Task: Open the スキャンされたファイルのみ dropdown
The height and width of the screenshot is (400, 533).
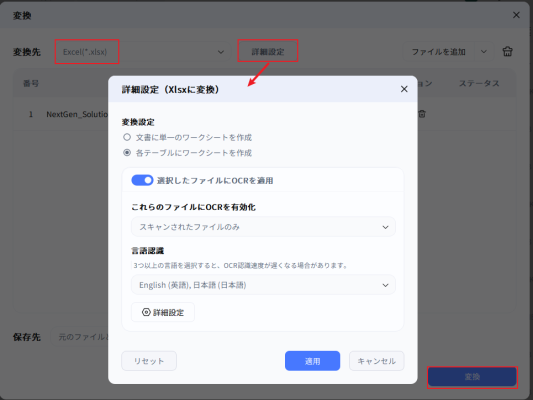Action: coord(263,227)
